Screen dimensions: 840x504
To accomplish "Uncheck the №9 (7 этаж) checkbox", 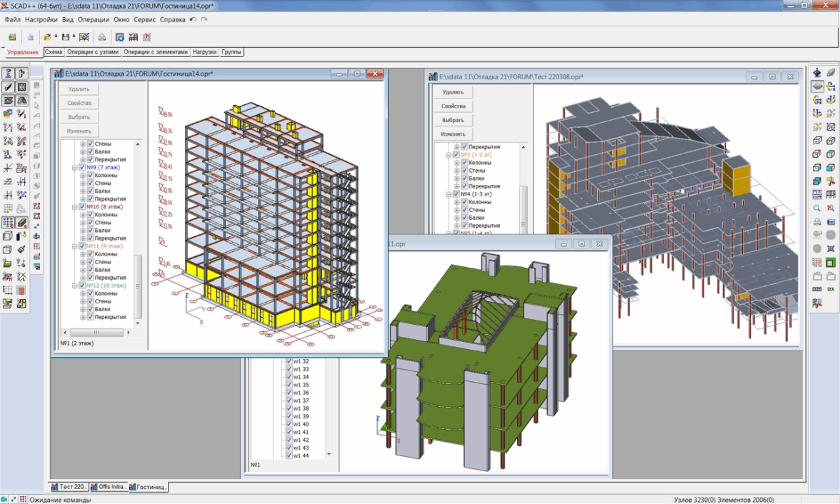I will coord(82,168).
